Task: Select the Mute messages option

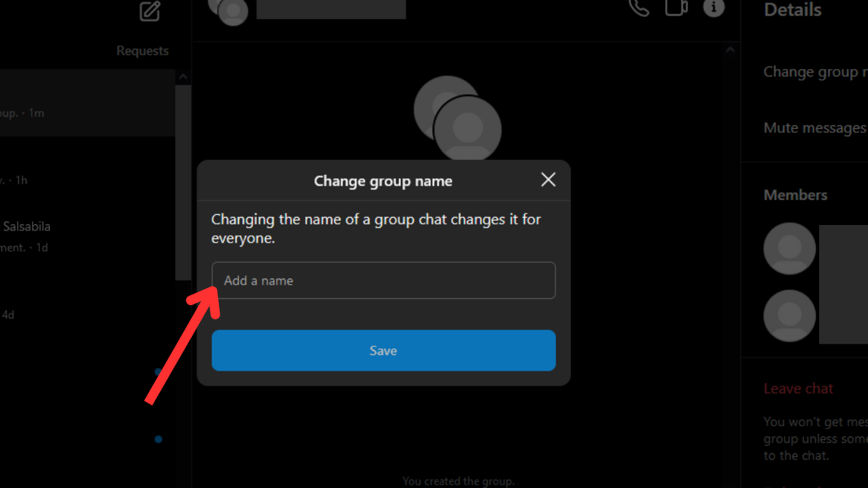Action: coord(814,127)
